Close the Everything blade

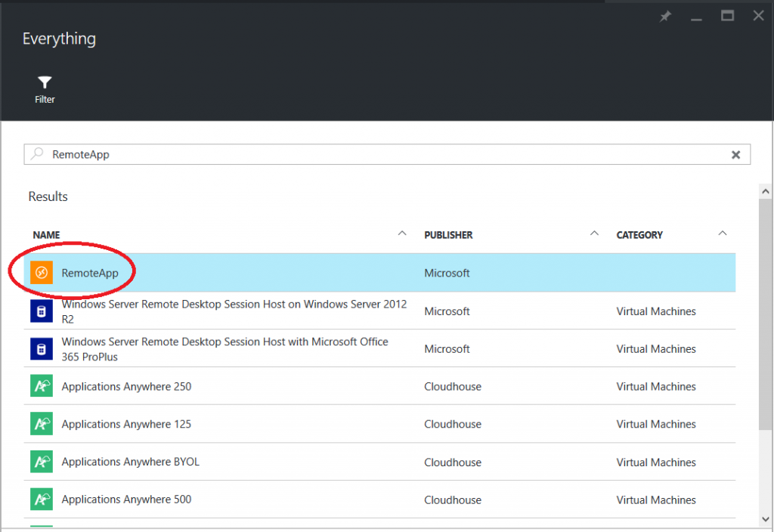(759, 16)
